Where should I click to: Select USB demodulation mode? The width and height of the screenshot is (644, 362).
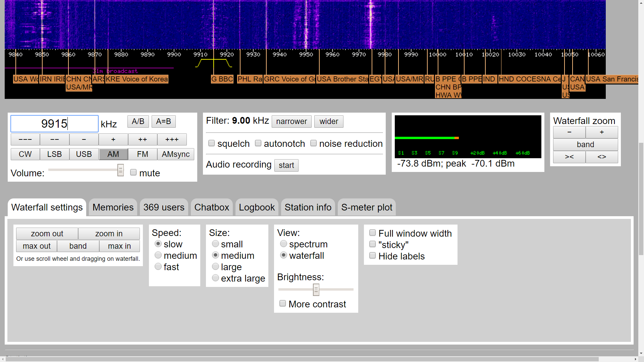tap(84, 154)
